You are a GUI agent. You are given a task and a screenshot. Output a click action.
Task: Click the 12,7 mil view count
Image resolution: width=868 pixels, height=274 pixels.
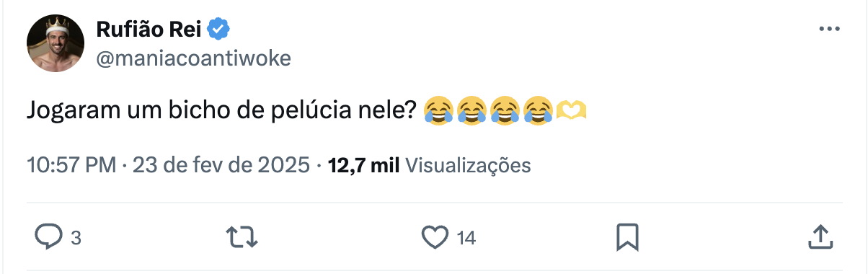tap(363, 165)
